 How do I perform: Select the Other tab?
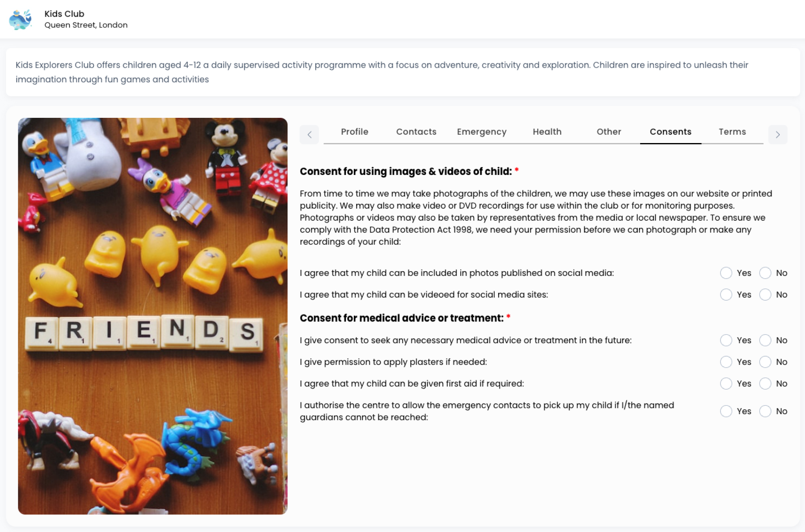click(608, 131)
